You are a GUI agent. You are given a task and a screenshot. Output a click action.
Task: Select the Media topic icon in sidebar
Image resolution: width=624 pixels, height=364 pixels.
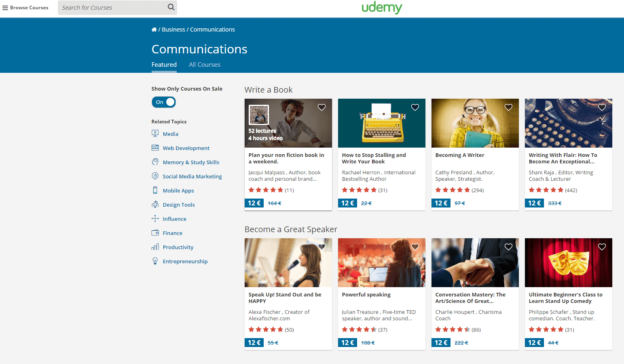tap(156, 133)
